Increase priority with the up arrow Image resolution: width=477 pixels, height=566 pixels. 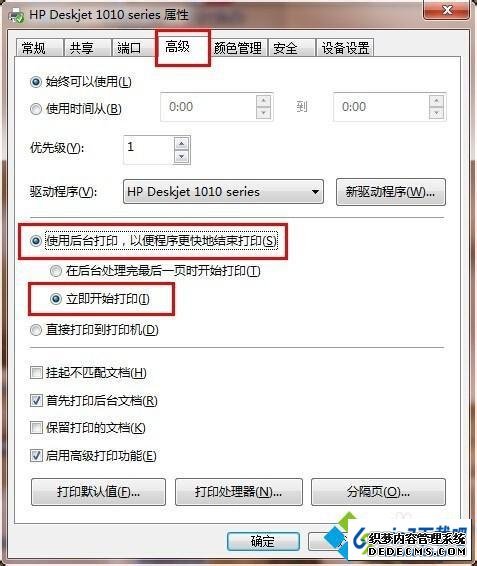tap(181, 144)
